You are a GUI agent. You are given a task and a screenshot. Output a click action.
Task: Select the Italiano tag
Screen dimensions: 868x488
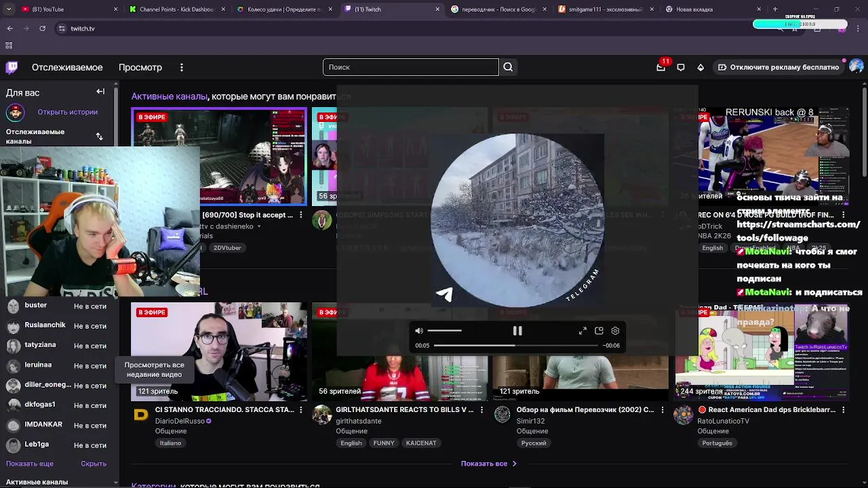(x=171, y=443)
